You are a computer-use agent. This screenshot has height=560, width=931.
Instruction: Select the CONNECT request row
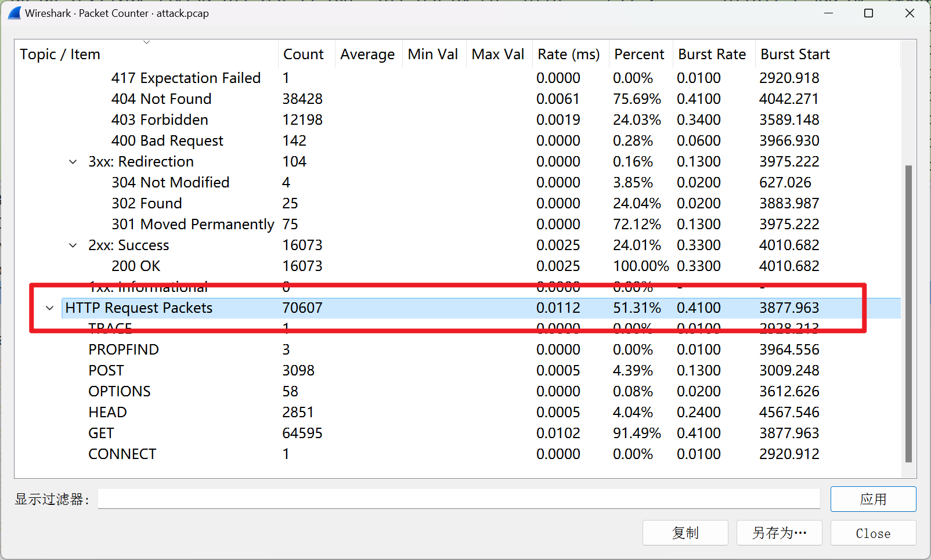tap(457, 454)
